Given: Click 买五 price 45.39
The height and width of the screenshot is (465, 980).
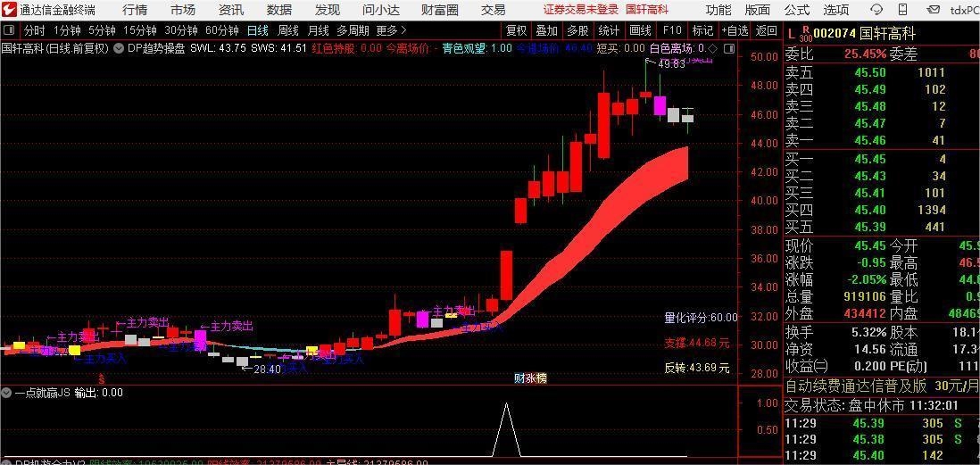Looking at the screenshot, I should click(870, 227).
